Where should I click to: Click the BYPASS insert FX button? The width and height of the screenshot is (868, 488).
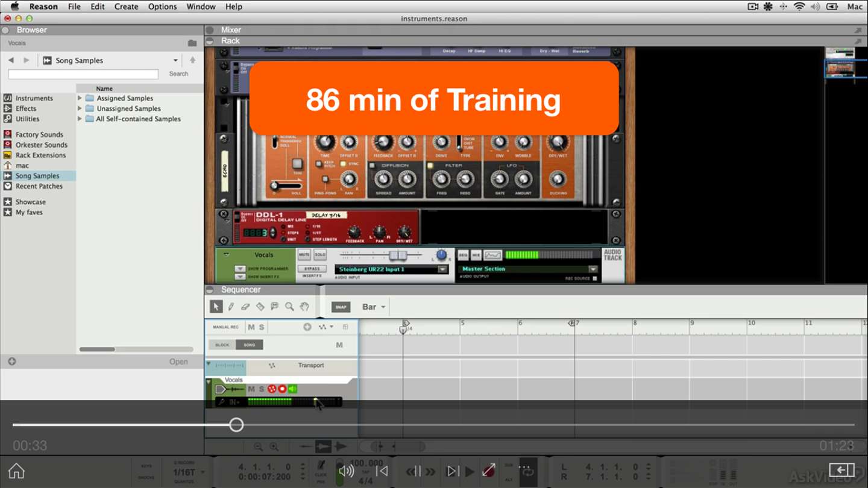(x=312, y=269)
